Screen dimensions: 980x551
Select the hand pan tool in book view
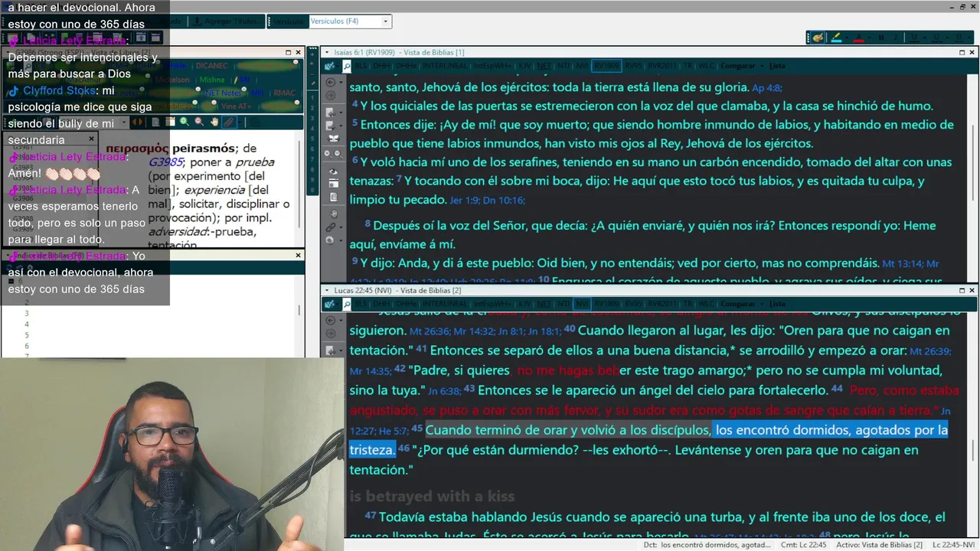(214, 122)
